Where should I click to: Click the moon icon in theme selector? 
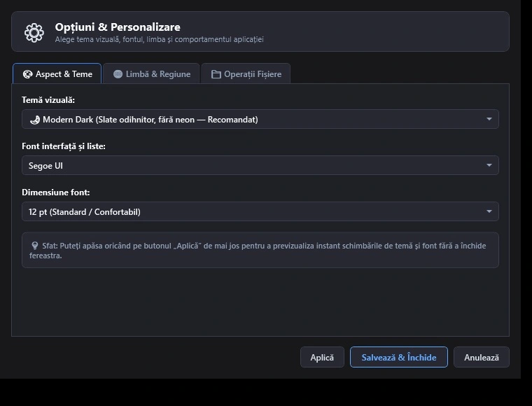coord(35,120)
